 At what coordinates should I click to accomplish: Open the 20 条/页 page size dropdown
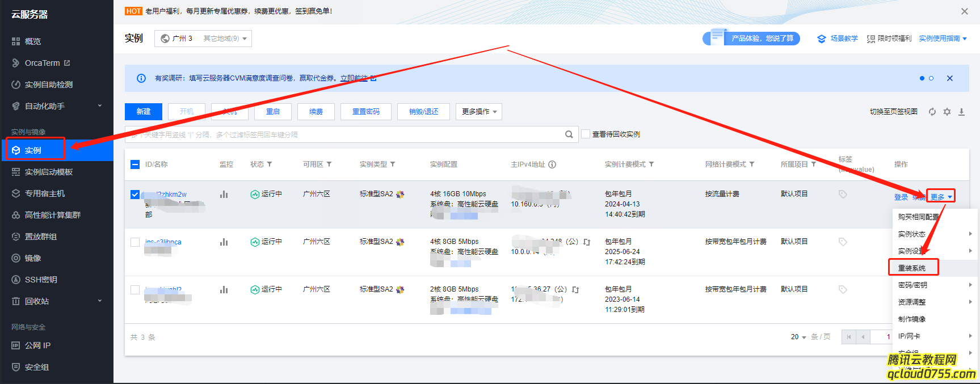click(798, 337)
